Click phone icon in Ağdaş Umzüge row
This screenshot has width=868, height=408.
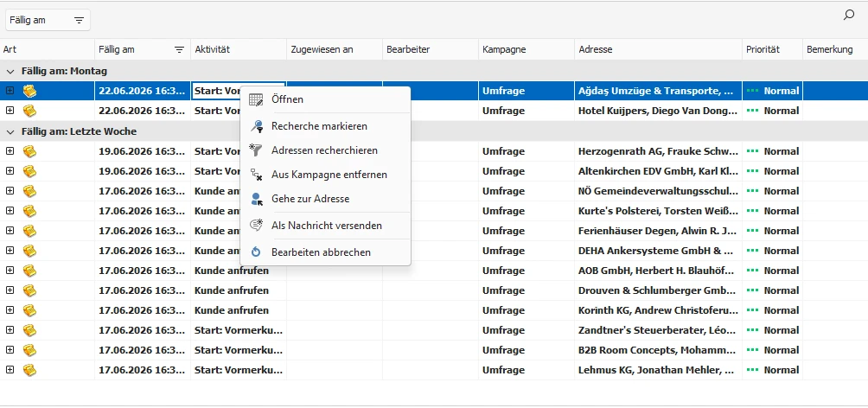click(29, 91)
